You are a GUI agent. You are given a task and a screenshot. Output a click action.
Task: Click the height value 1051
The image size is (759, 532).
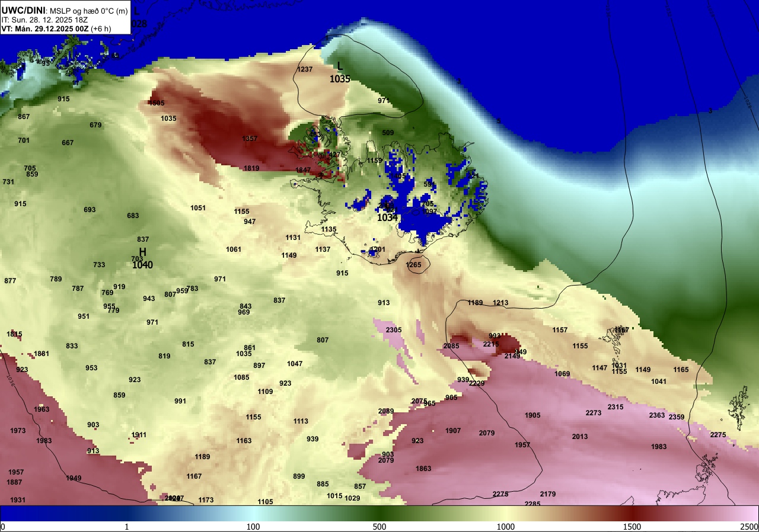point(198,208)
